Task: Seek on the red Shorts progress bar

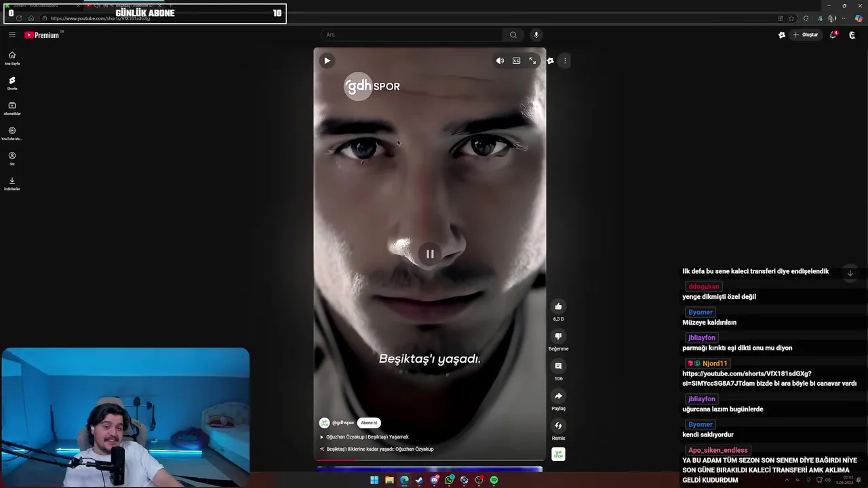Action: coord(430,460)
